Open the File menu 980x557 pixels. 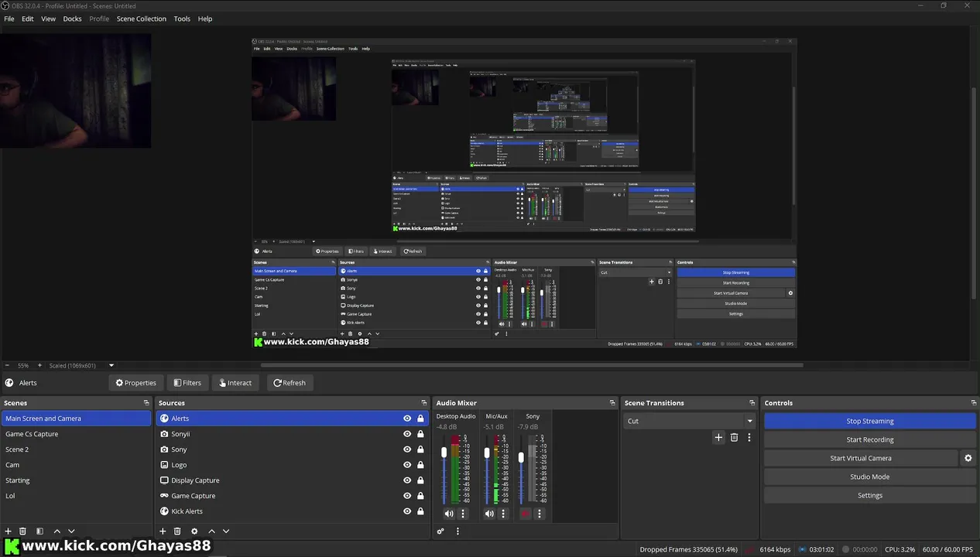click(9, 19)
